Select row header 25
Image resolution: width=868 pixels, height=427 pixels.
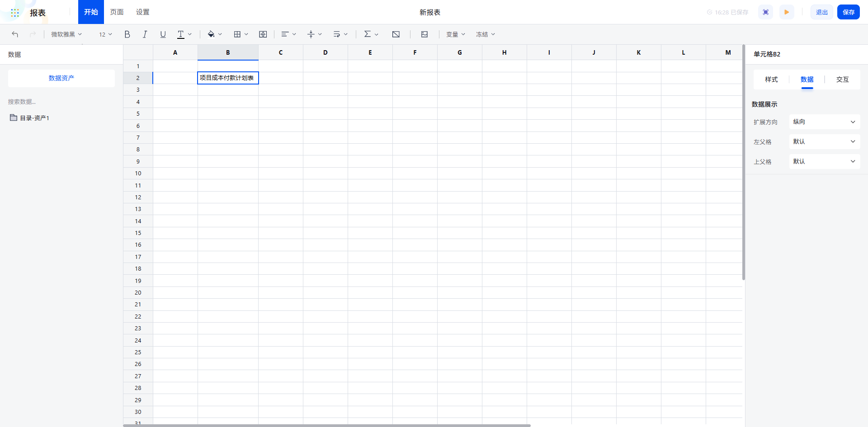[x=138, y=352]
